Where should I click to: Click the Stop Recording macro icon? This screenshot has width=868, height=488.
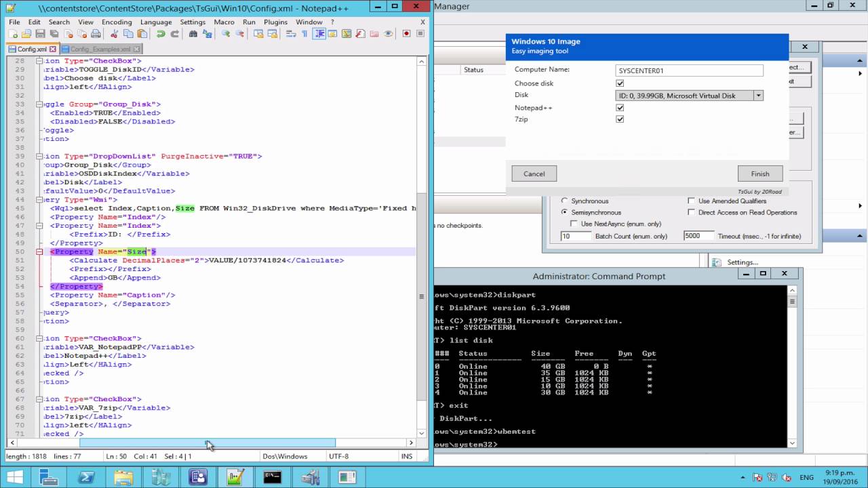click(420, 34)
